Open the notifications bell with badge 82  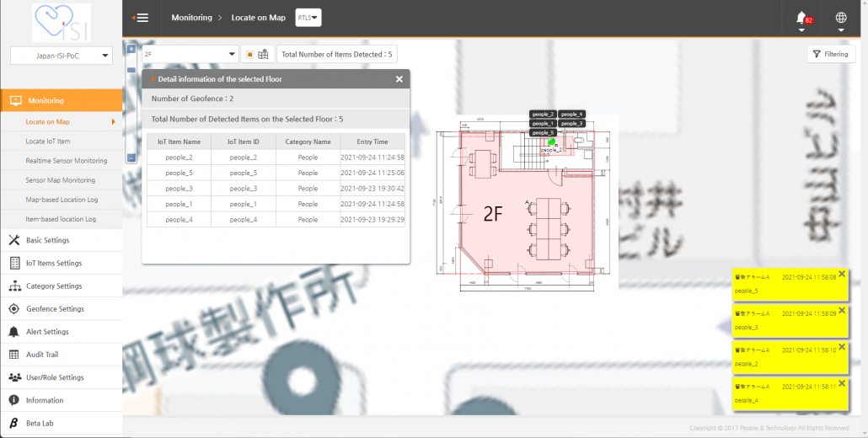(x=801, y=19)
